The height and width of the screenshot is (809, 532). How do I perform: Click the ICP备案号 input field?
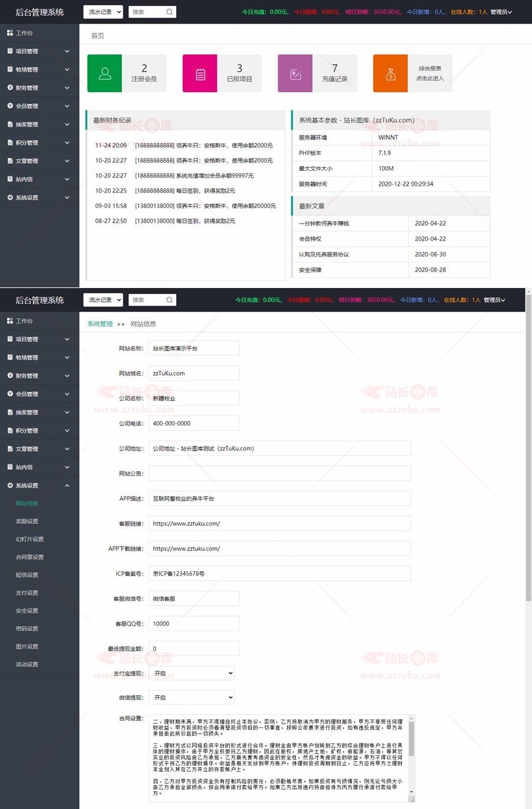[x=280, y=574]
